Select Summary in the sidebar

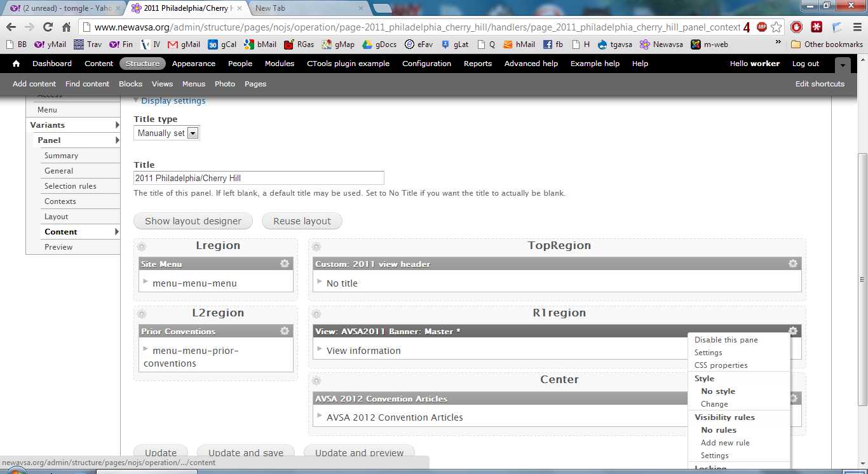tap(61, 156)
